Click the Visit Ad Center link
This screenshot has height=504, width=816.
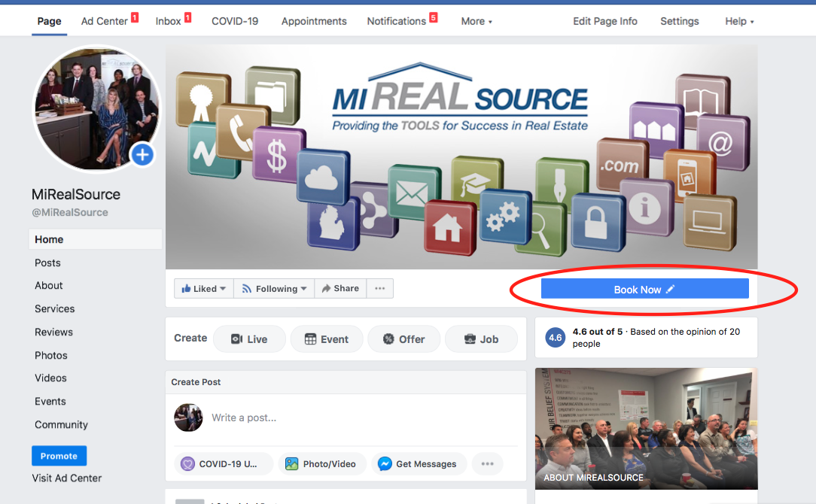click(x=66, y=478)
